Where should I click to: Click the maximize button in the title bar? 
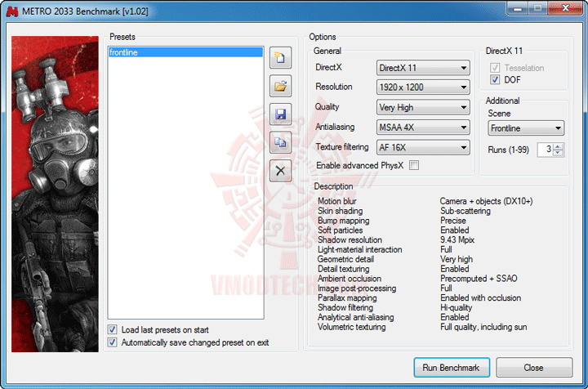point(537,8)
